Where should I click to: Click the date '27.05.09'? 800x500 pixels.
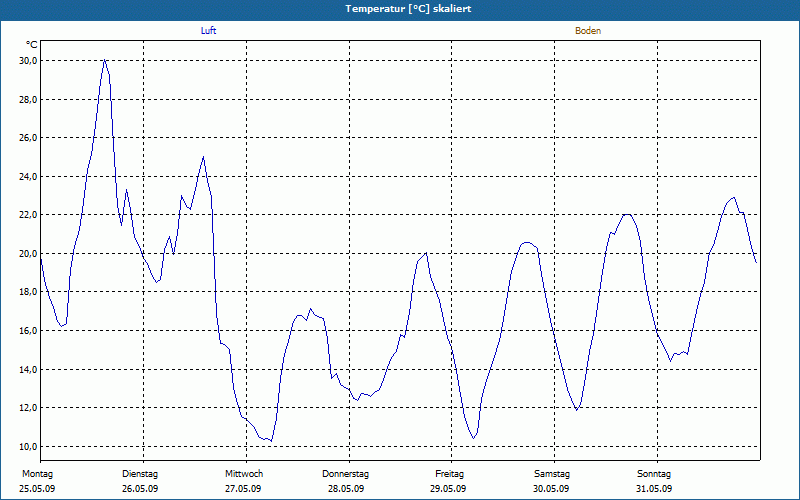(x=243, y=489)
